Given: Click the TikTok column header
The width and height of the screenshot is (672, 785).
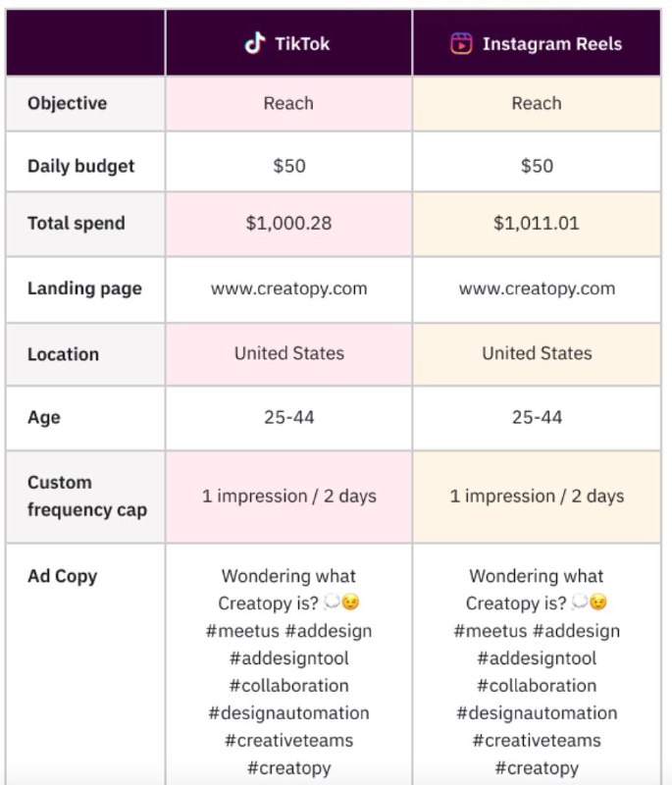Looking at the screenshot, I should [288, 43].
